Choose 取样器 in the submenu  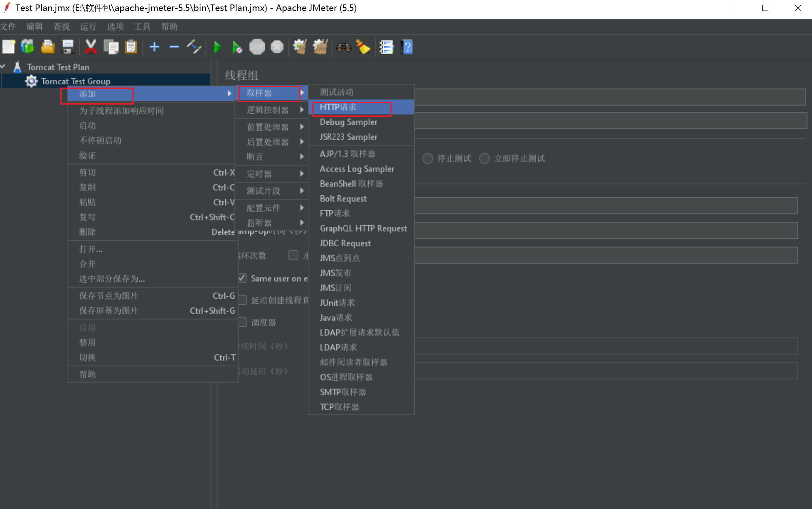coord(271,93)
